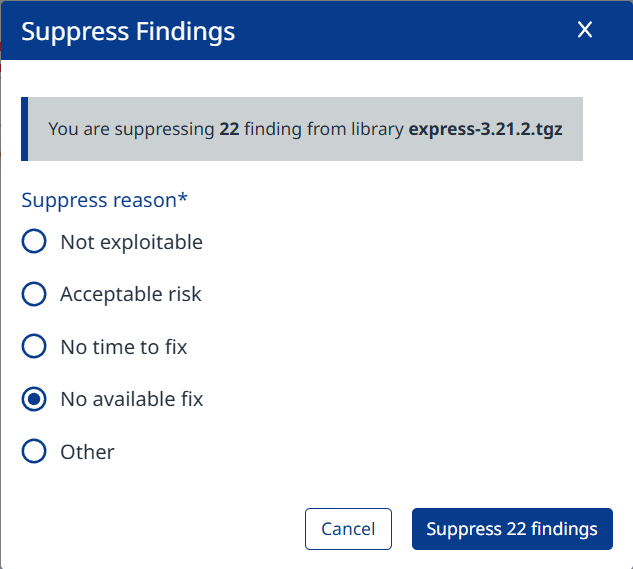
Task: Click the selected No available fix radio
Action: pyautogui.click(x=34, y=399)
